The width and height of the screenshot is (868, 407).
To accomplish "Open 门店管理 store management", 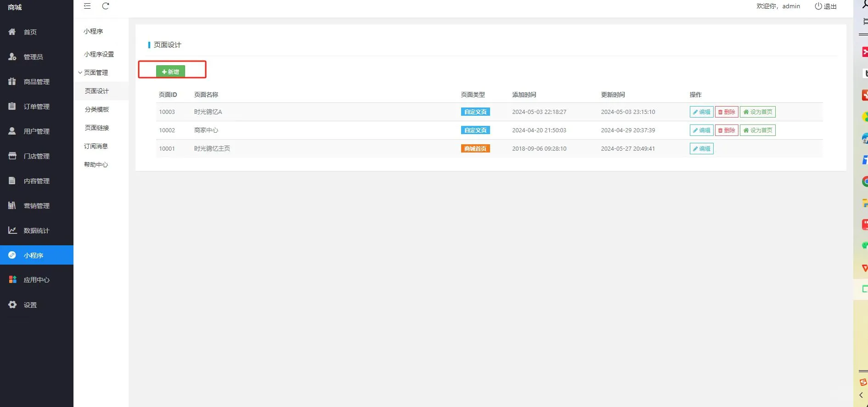I will pos(37,156).
